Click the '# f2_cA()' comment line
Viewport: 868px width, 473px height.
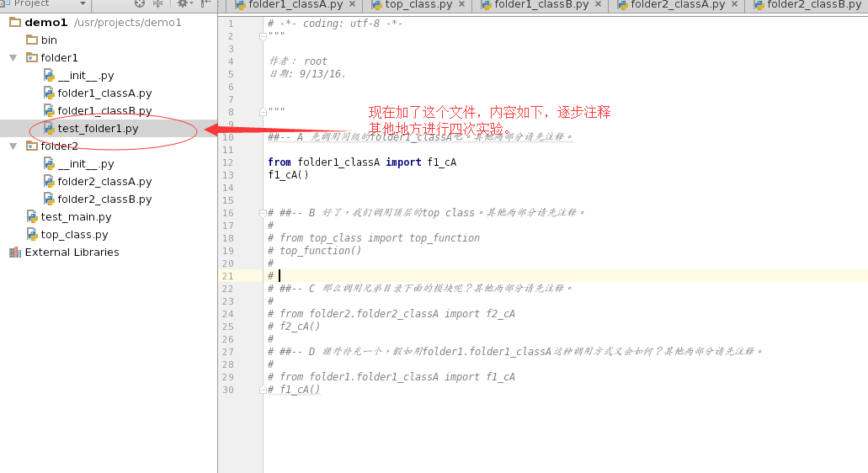click(x=294, y=327)
